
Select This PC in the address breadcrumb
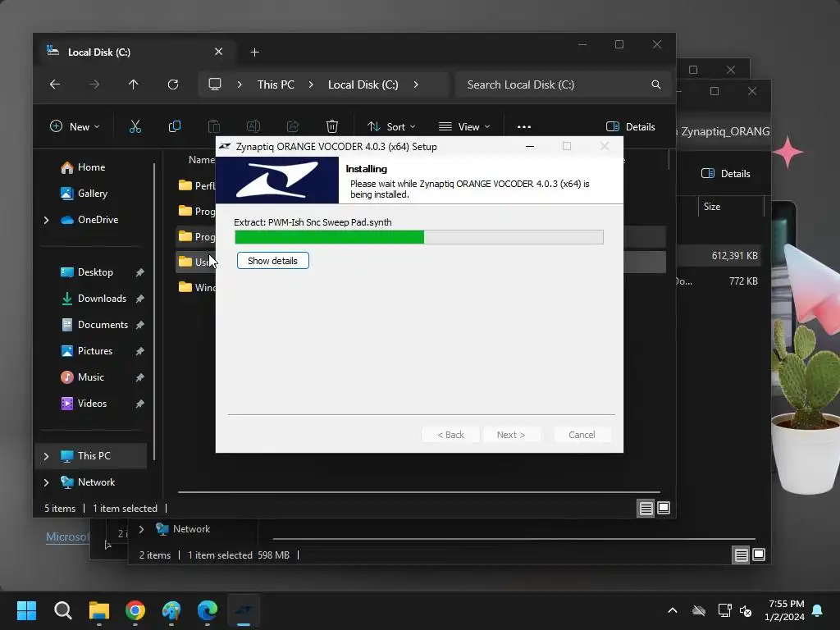276,84
